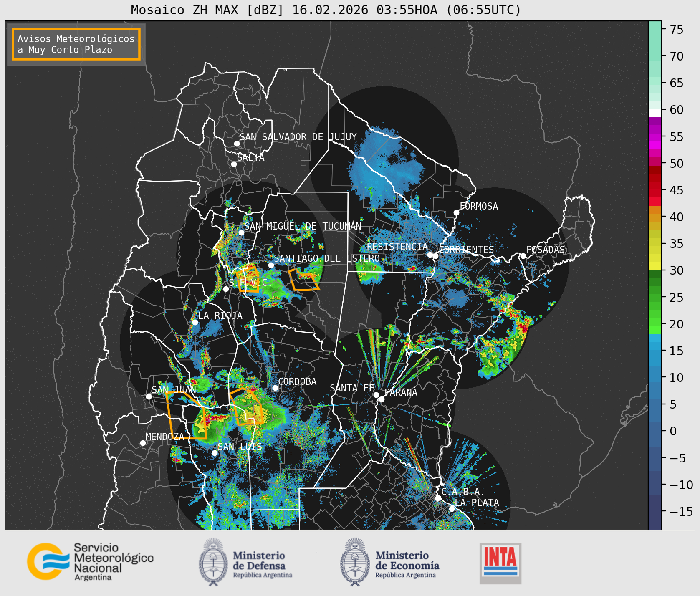Click the Mendoza city marker dot
Image resolution: width=700 pixels, height=596 pixels.
click(143, 443)
